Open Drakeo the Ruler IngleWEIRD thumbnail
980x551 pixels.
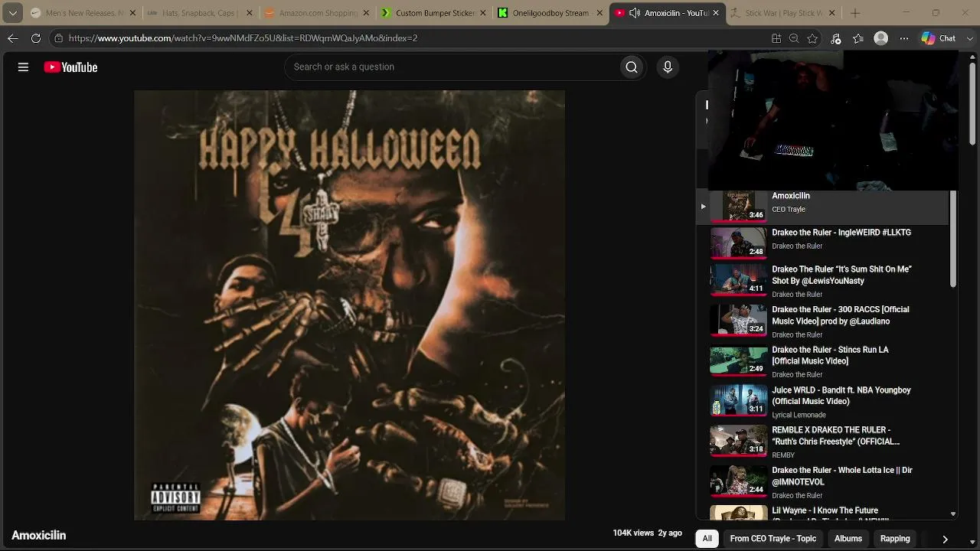tap(739, 243)
